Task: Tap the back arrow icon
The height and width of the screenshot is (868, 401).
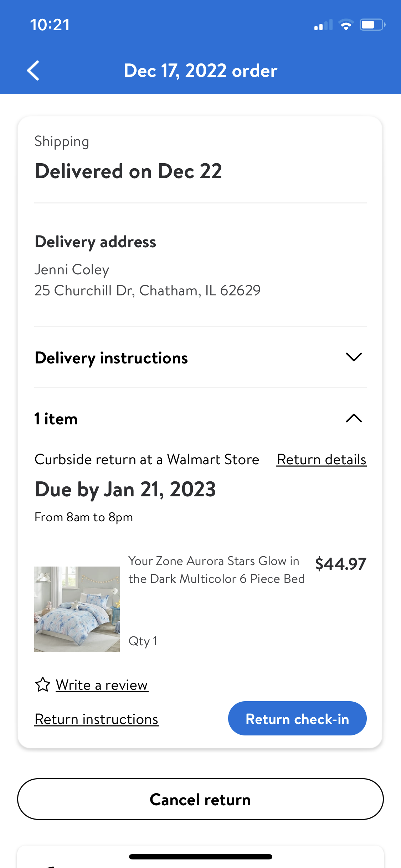Action: (x=33, y=71)
